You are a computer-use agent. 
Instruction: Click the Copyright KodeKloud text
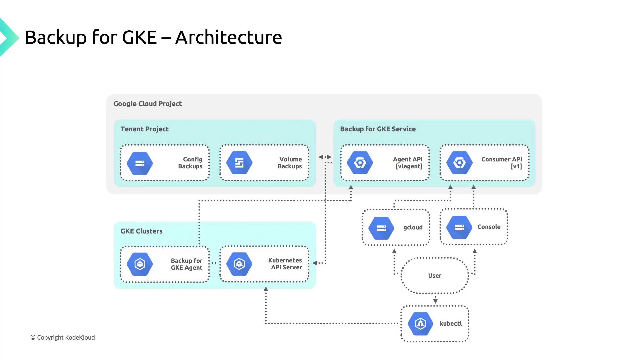(x=63, y=338)
